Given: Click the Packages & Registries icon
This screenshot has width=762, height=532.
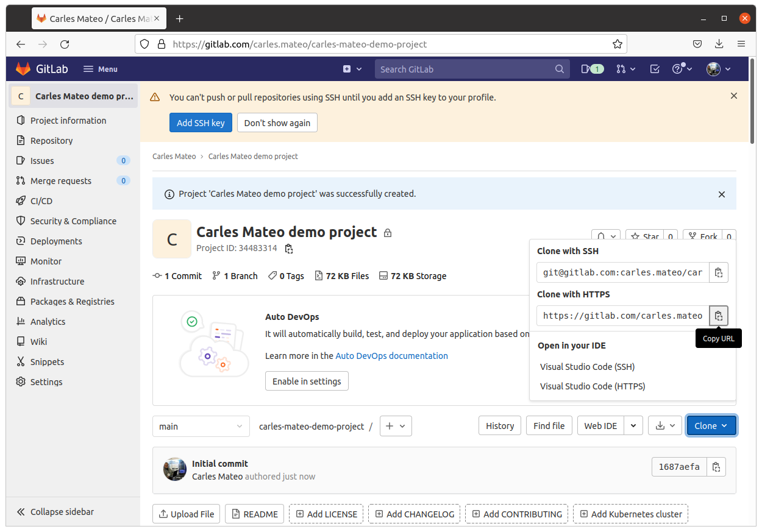Looking at the screenshot, I should pos(21,302).
